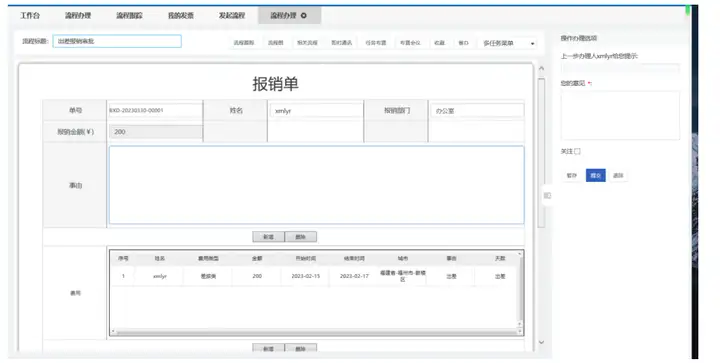Click the 新增 button below the 事由 field
720x363 pixels.
click(x=269, y=237)
